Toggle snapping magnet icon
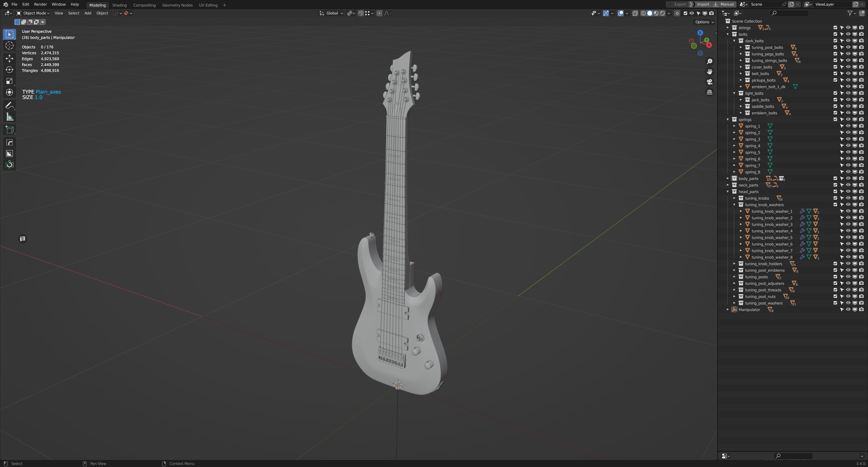Screen dimensions: 868x467 (x=361, y=13)
